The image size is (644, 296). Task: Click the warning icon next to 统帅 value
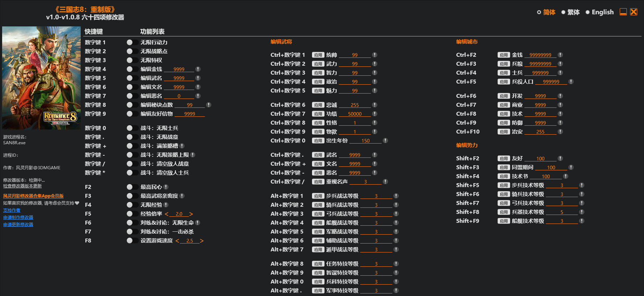pos(374,55)
